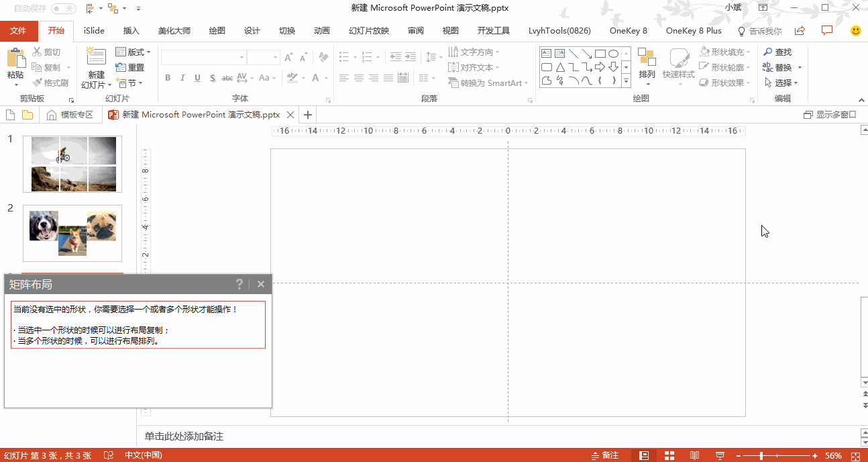
Task: Open slide sorter view in status bar
Action: (669, 455)
